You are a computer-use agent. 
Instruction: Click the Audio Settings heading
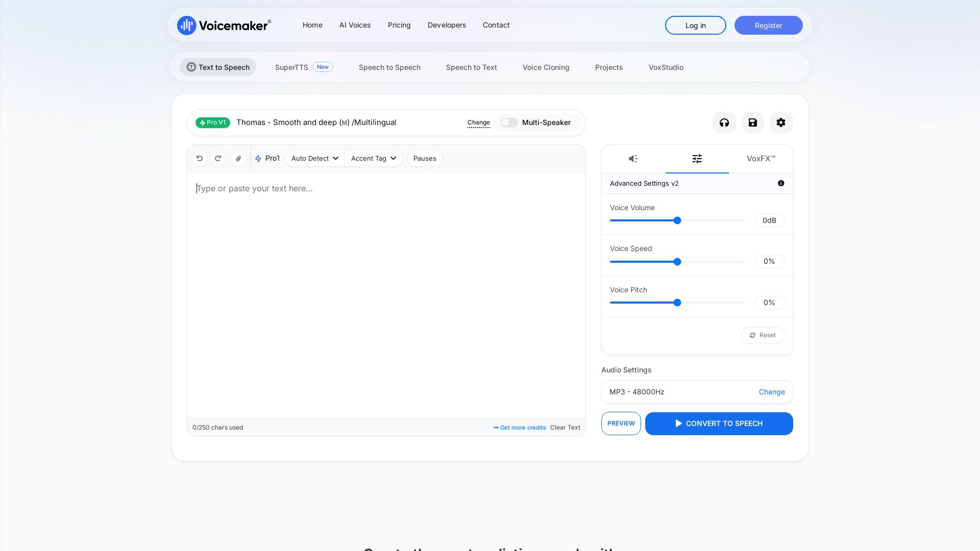pyautogui.click(x=626, y=370)
